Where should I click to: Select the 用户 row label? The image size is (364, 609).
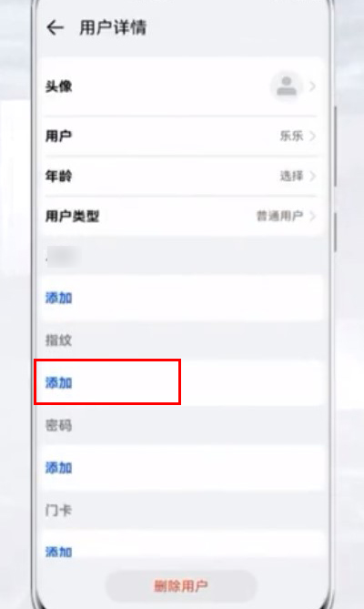[58, 137]
